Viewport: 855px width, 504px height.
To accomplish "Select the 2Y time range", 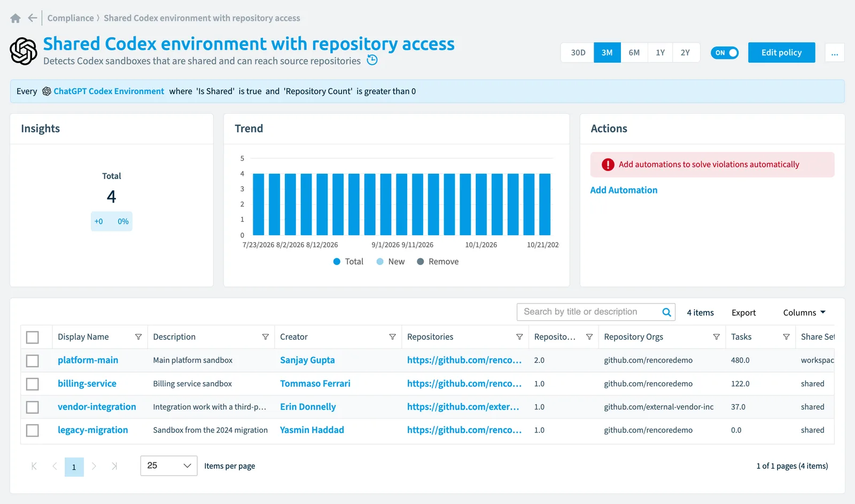I will [686, 52].
